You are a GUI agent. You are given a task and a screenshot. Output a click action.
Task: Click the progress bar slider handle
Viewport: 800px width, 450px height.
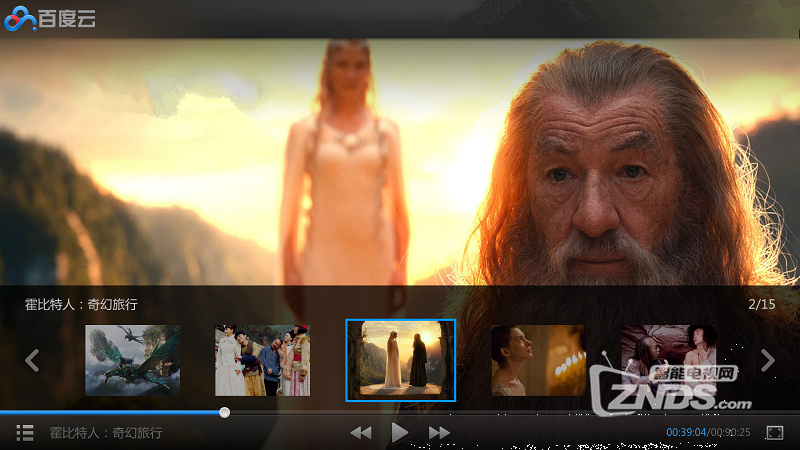(x=224, y=412)
